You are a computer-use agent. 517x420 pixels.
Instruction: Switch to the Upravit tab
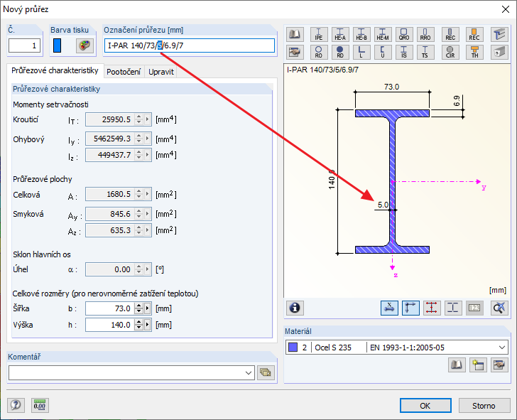[161, 72]
